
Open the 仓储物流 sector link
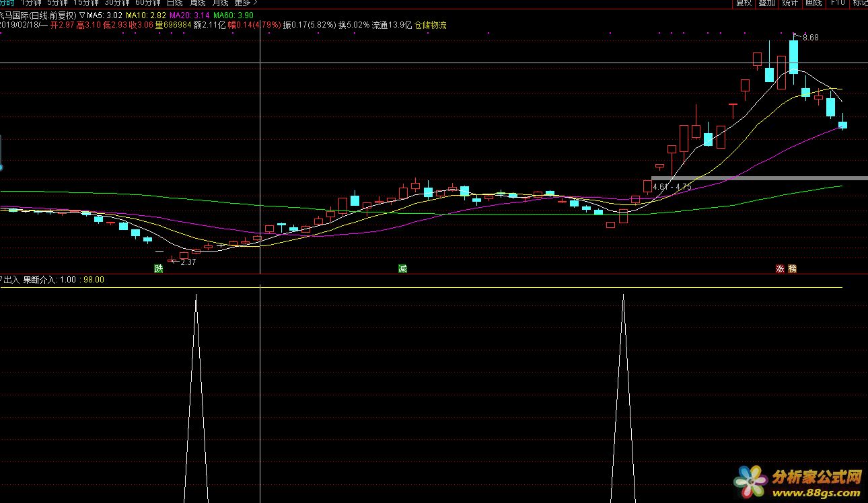click(x=431, y=25)
